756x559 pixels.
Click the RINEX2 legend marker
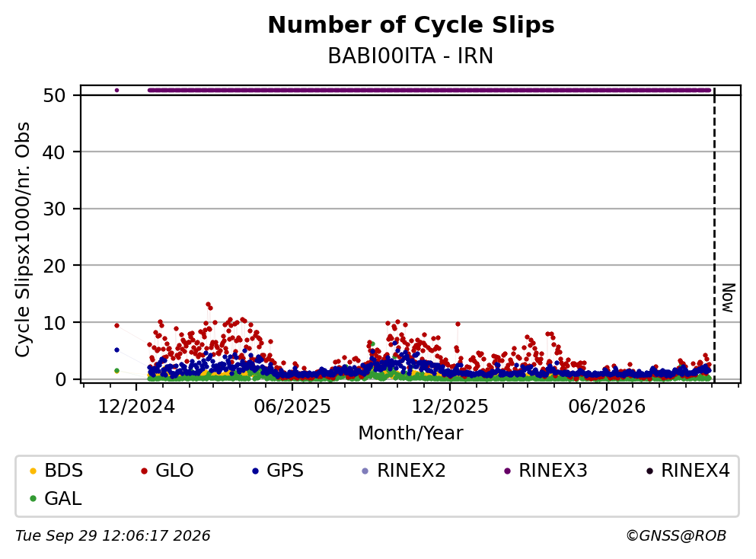[365, 471]
